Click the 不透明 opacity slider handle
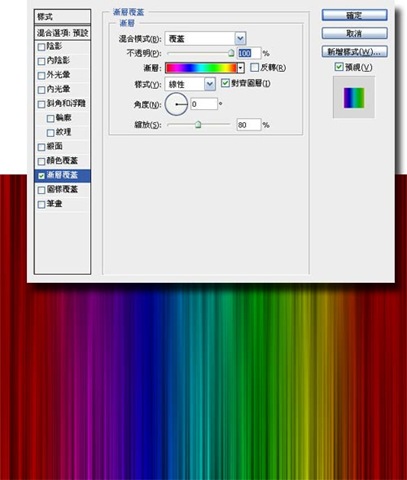This screenshot has width=407, height=480. [231, 53]
